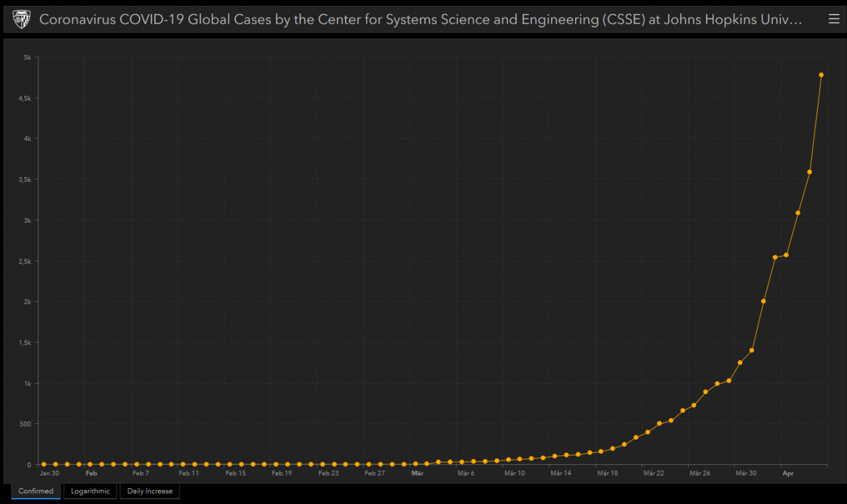Switch to the Daily Increase tab
Image resolution: width=847 pixels, height=504 pixels.
150,491
